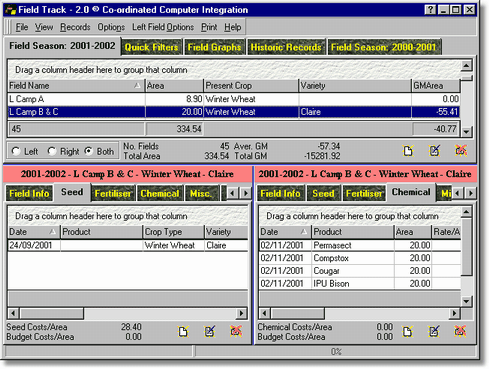Open the Print menu
This screenshot has height=369, width=489.
(209, 27)
